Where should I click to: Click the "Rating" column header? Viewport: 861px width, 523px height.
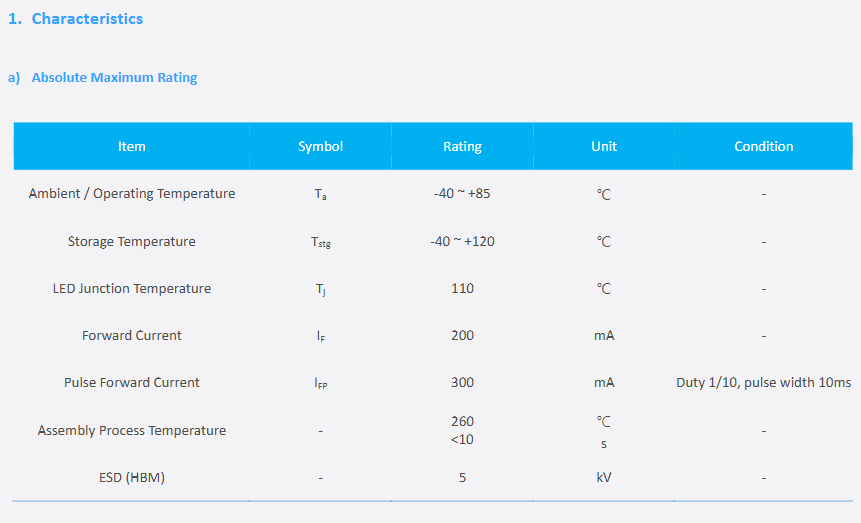462,146
